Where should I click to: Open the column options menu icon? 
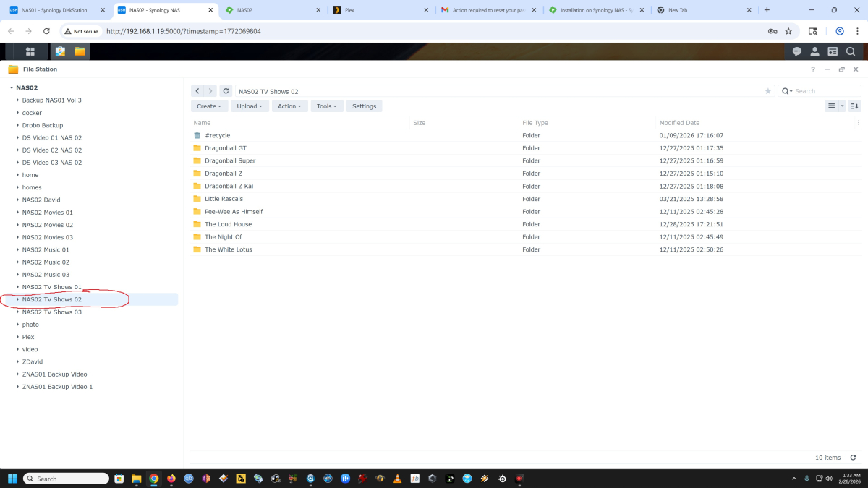click(859, 123)
